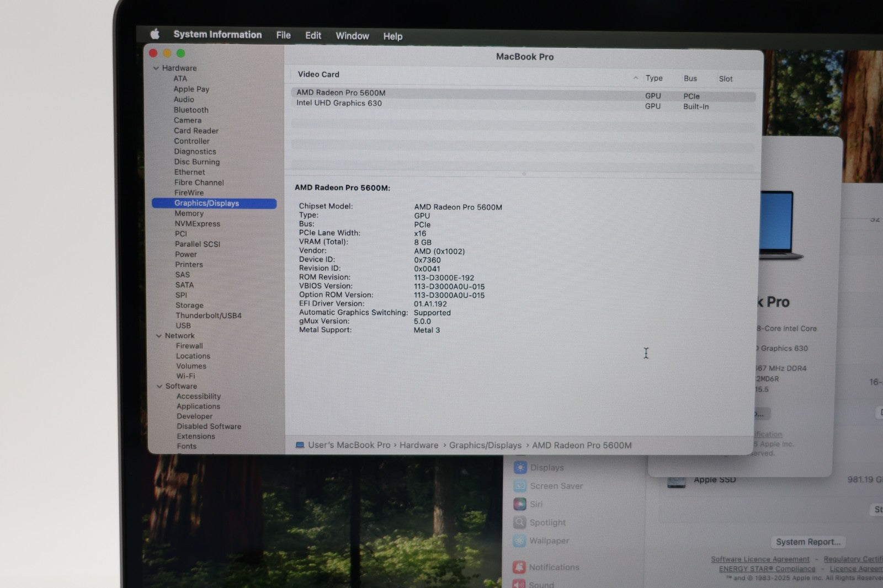Select Accessibility under Software
883x588 pixels.
199,397
